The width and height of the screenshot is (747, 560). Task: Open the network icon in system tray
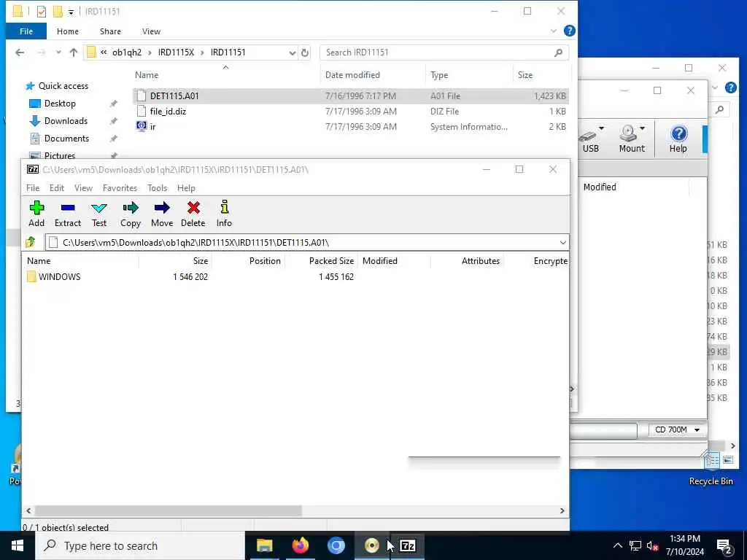click(635, 545)
